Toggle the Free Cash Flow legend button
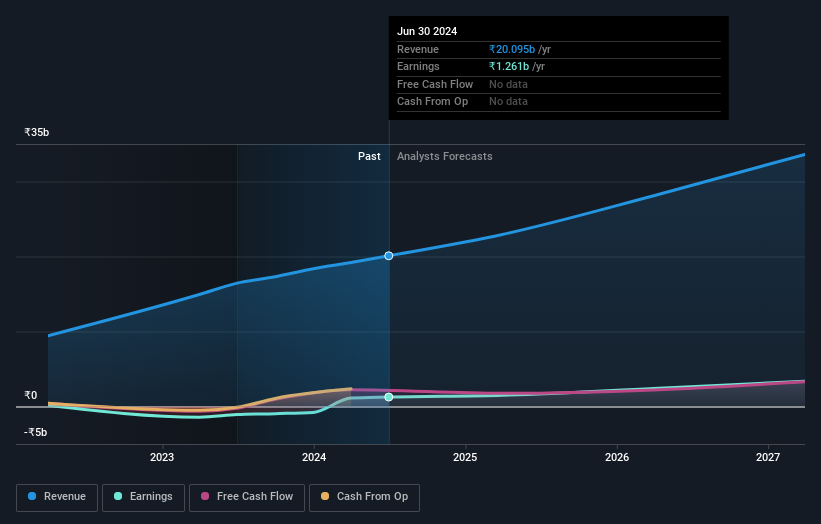 (x=247, y=497)
